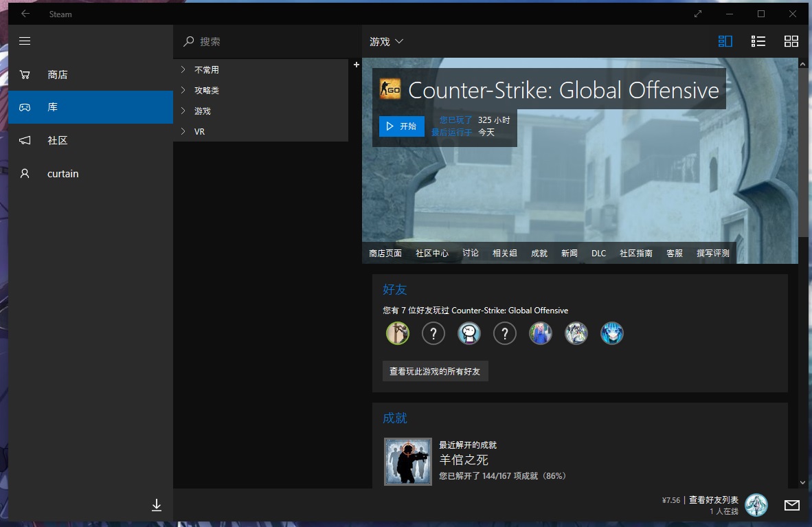This screenshot has width=812, height=527.
Task: Click the plus icon to add category
Action: point(356,65)
